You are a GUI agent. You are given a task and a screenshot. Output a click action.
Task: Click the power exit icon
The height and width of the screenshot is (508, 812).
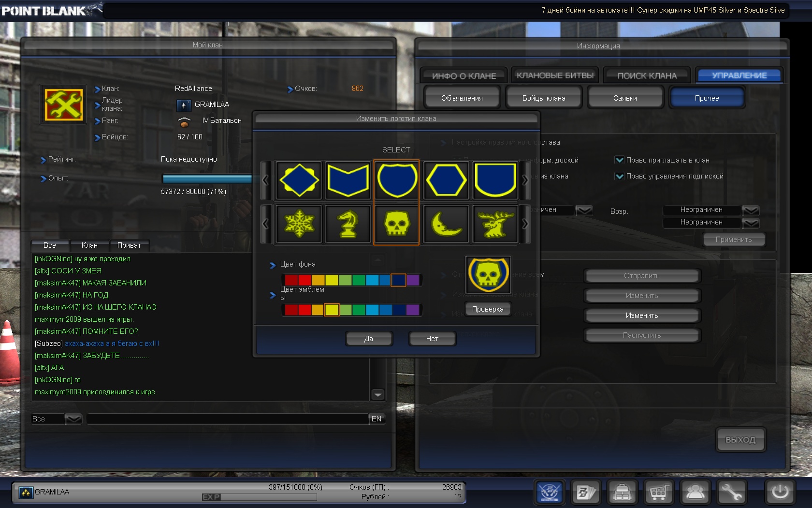[x=780, y=493]
